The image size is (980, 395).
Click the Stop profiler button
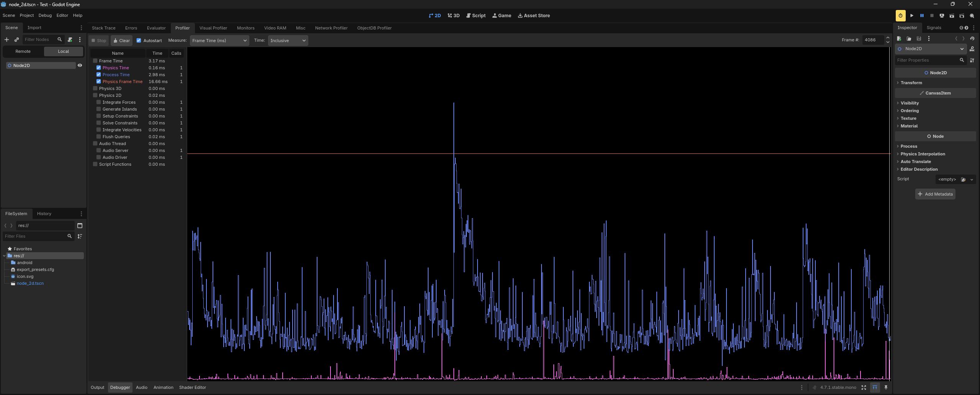click(x=98, y=41)
